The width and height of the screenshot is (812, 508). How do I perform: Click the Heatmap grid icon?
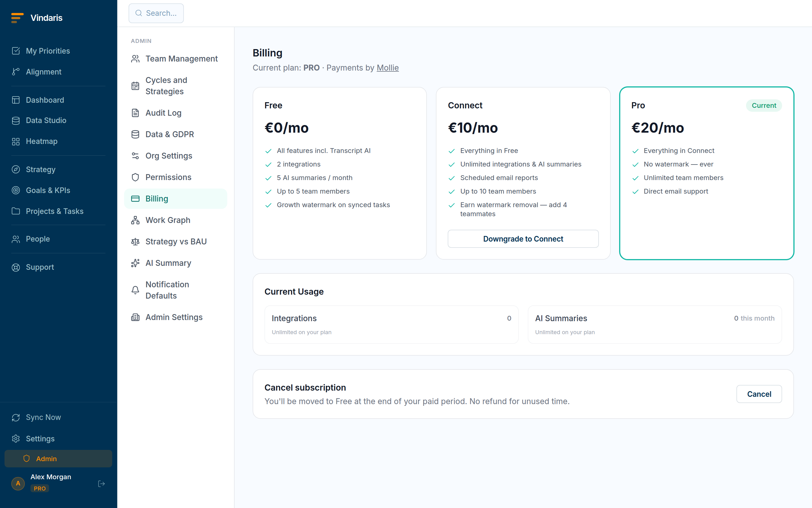(x=16, y=141)
